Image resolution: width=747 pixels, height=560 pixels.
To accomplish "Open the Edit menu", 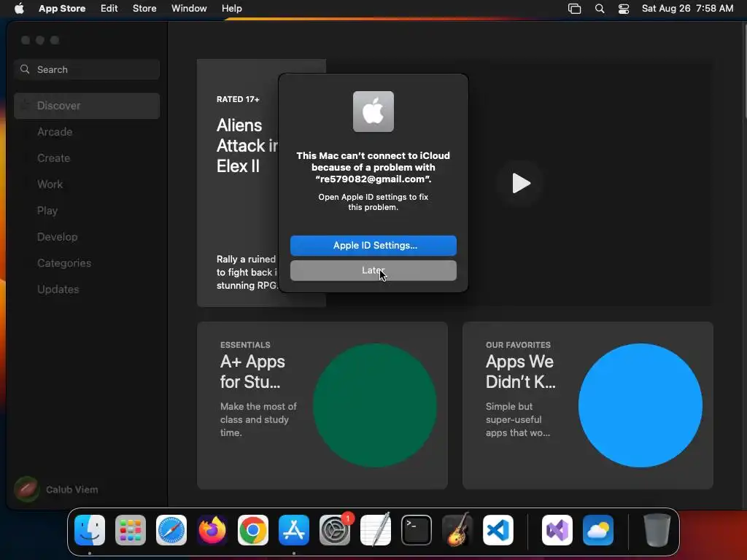I will pyautogui.click(x=109, y=8).
